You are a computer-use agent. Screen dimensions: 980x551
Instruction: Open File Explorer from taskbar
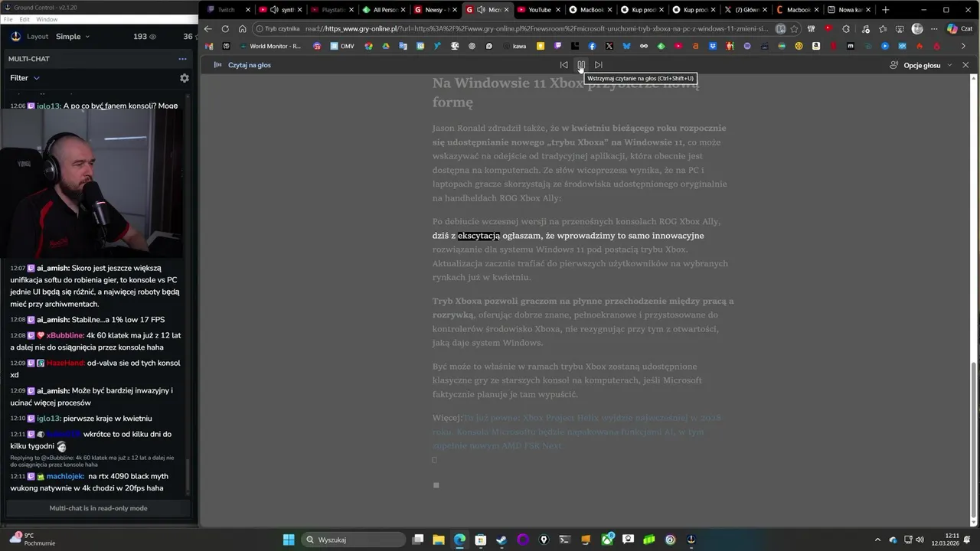(x=439, y=540)
